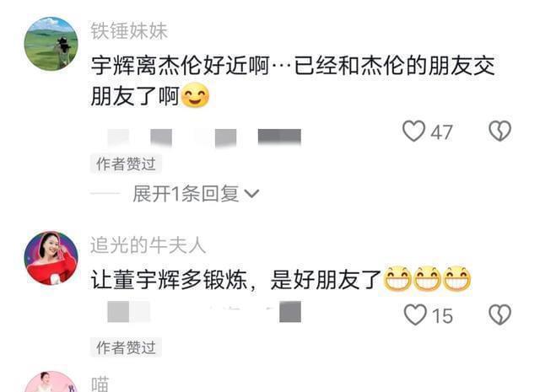The width and height of the screenshot is (540, 392).
Task: Tap the 47 like count
Action: click(441, 132)
